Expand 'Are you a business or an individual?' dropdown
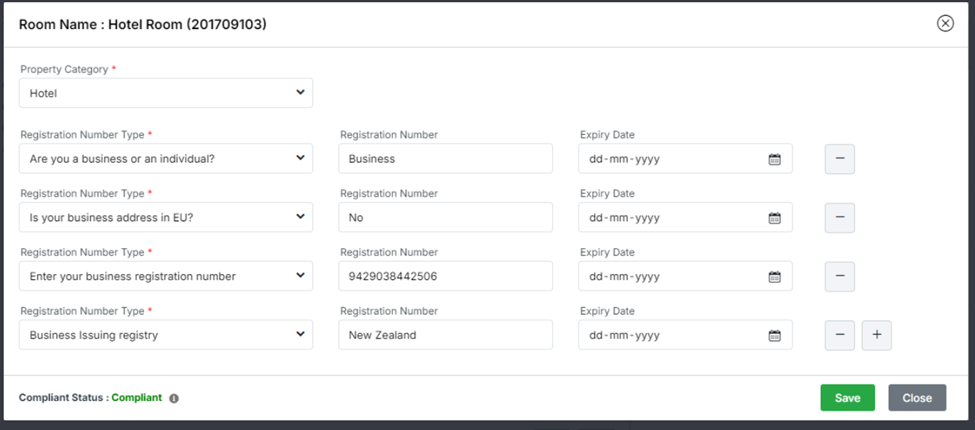975x430 pixels. click(x=166, y=159)
